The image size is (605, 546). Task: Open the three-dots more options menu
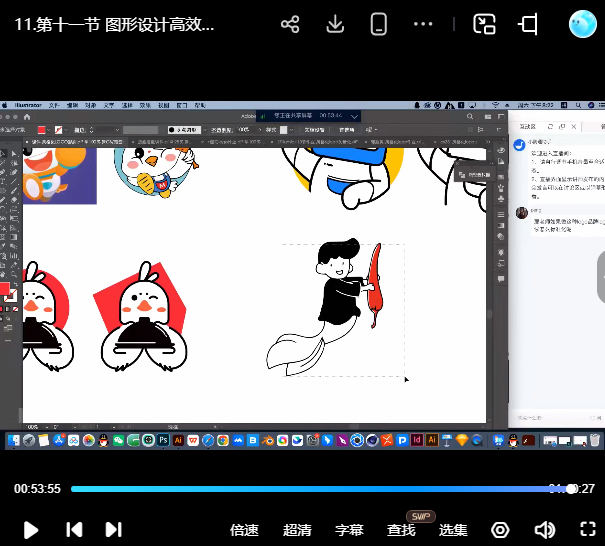423,24
